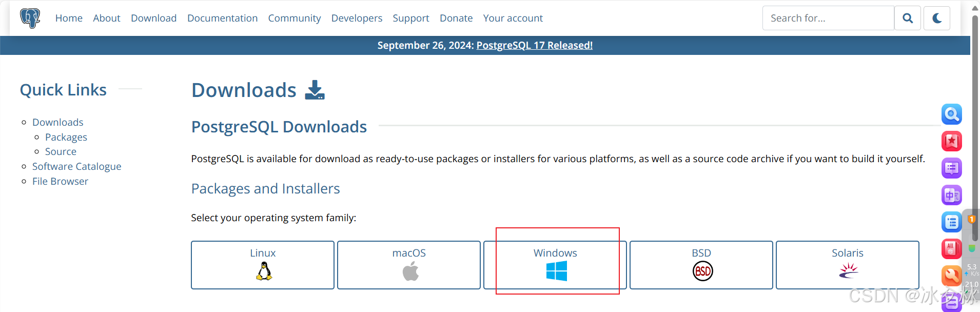Open Software Catalogue link
This screenshot has height=312, width=980.
click(77, 166)
